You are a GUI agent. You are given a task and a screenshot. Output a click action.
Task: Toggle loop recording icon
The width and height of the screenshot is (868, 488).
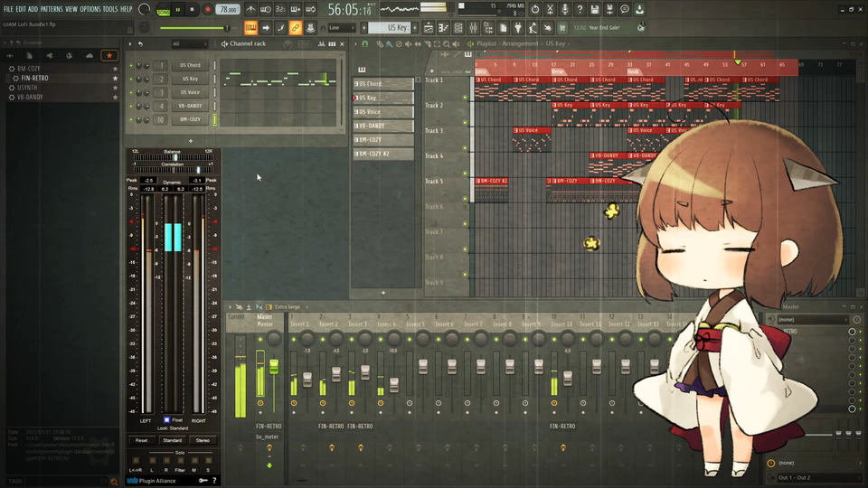[310, 9]
